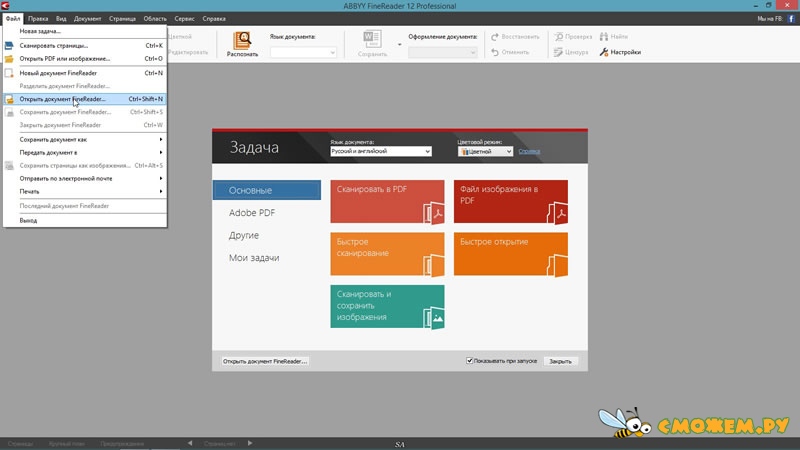
Task: Click the scanner icon beside Сканировать страницы
Action: [9, 45]
